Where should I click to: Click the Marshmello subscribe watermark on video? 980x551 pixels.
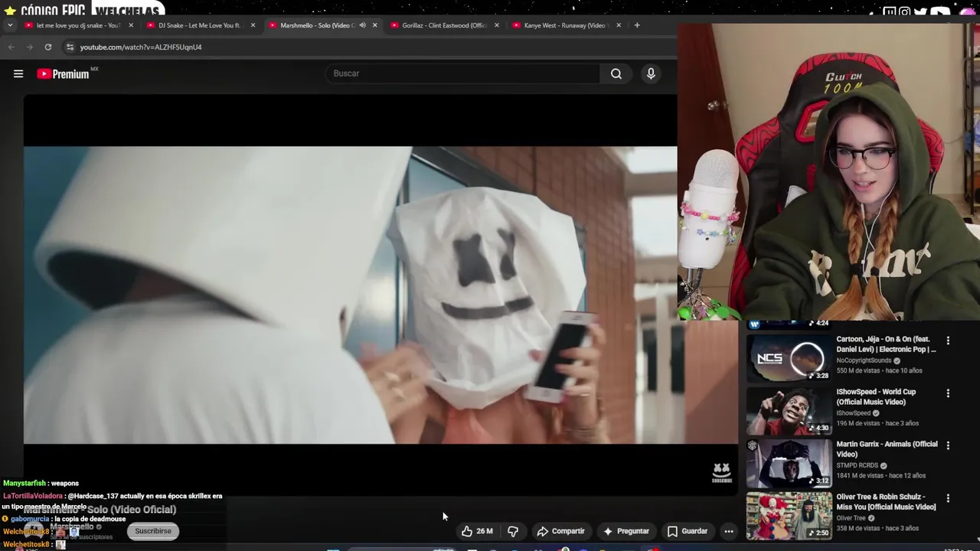click(x=721, y=473)
